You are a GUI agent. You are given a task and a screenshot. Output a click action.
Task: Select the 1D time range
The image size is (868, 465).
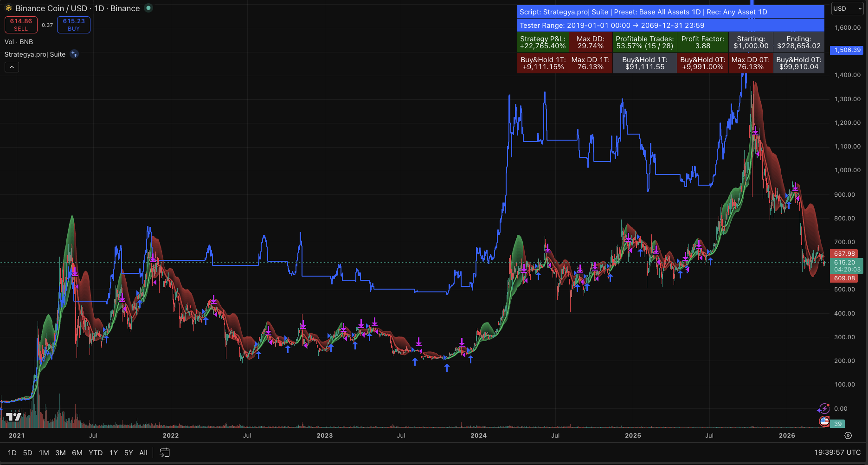coord(12,452)
